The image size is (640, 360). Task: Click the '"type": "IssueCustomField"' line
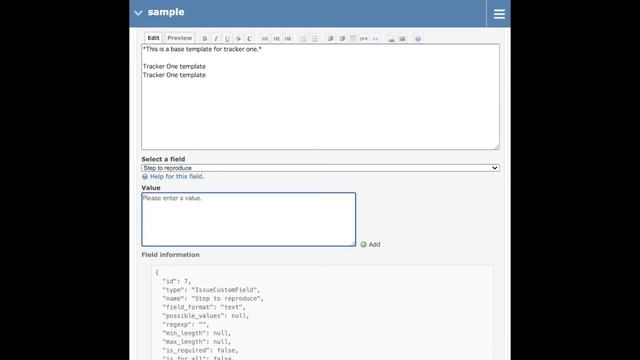coord(211,290)
